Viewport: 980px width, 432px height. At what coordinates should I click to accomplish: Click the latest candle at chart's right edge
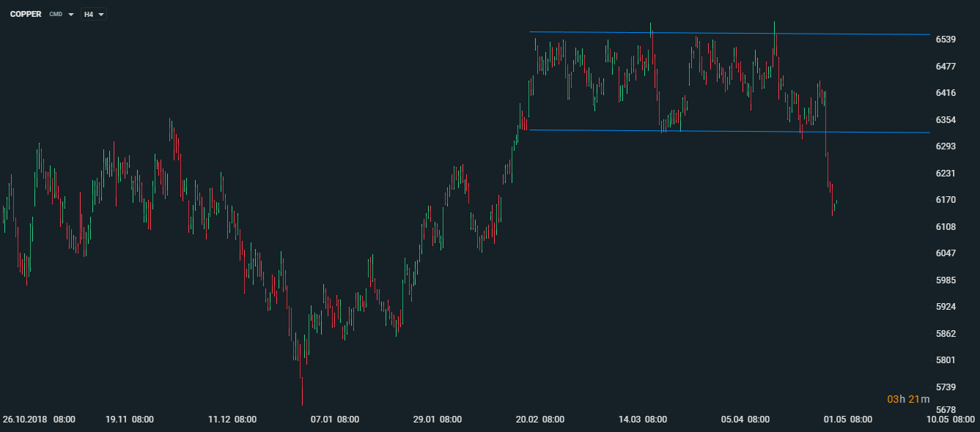click(x=836, y=204)
